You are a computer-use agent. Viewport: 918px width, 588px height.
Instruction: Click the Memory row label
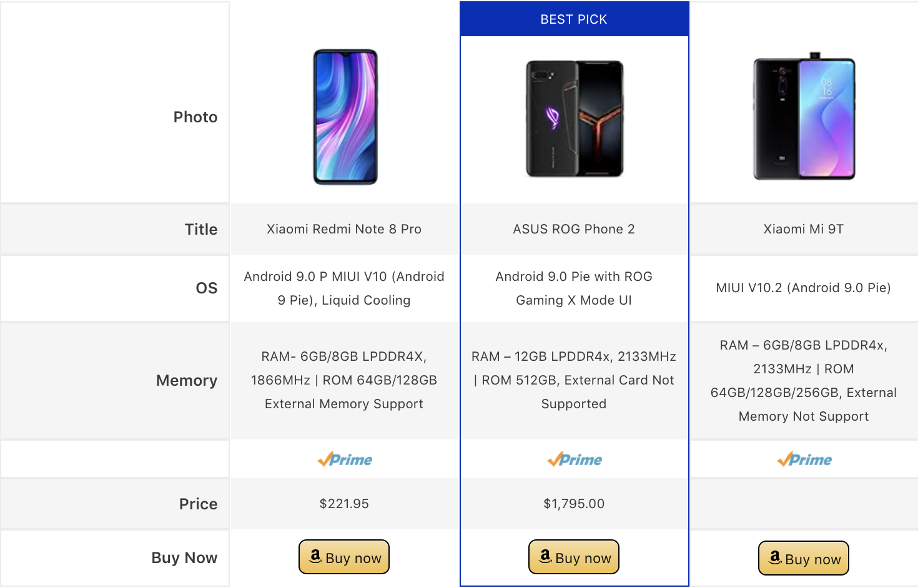coord(187,381)
